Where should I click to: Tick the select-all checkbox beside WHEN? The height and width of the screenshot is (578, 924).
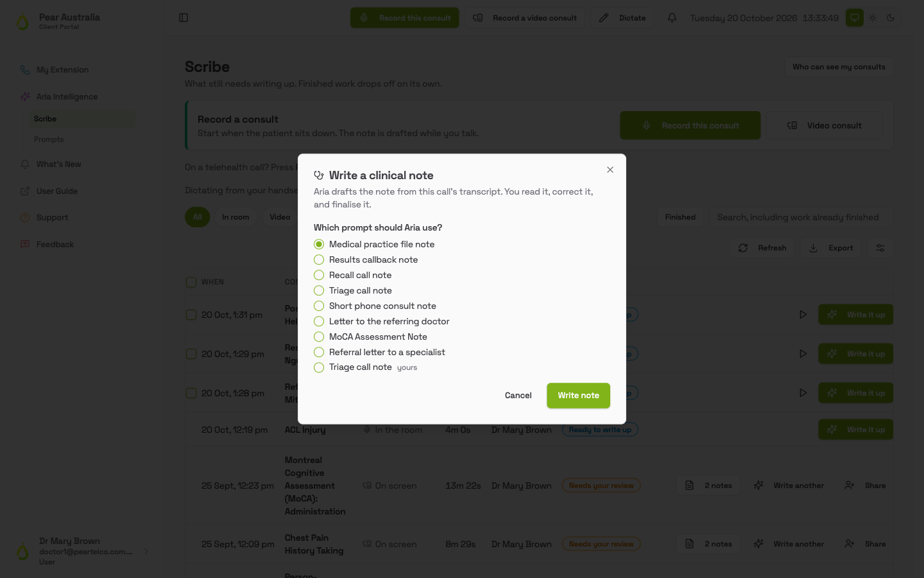(x=191, y=282)
